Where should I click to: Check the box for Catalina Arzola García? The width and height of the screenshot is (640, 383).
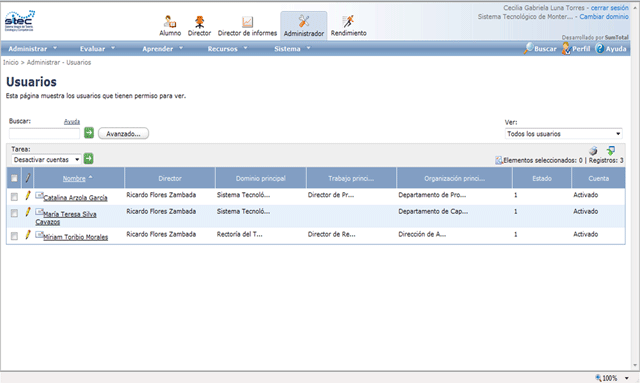coord(14,197)
